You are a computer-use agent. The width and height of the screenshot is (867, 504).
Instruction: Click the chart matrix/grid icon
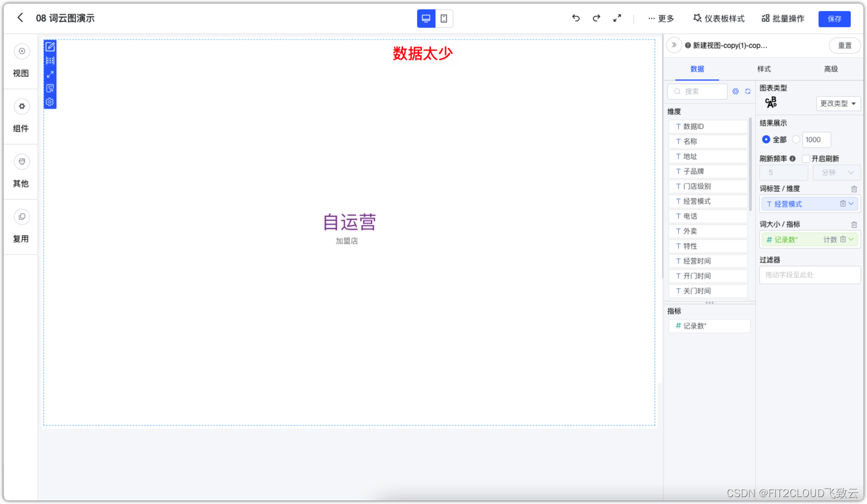[x=50, y=60]
